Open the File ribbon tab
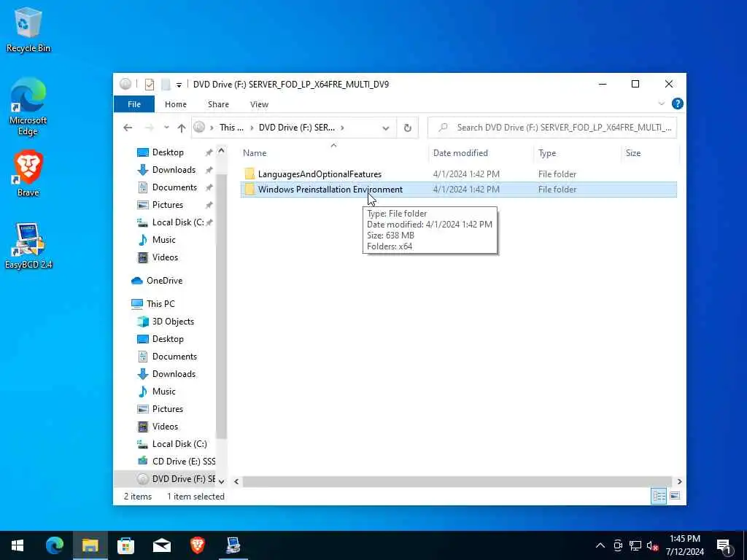This screenshot has width=747, height=560. [134, 104]
